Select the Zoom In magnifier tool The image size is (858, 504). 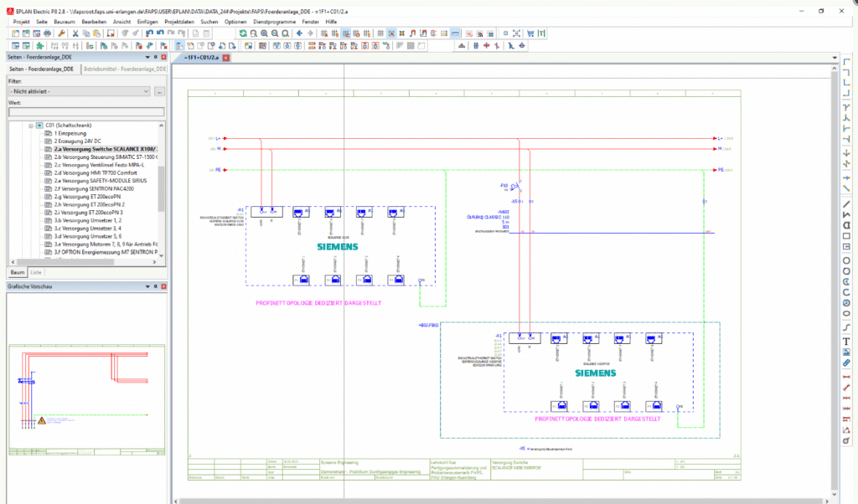pyautogui.click(x=264, y=32)
